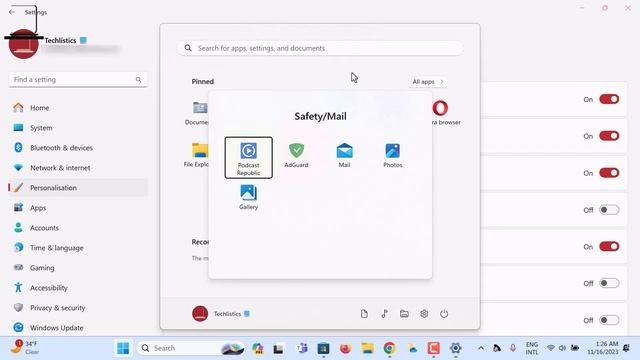640x360 pixels.
Task: Show hidden icons tray chevron
Action: click(481, 348)
